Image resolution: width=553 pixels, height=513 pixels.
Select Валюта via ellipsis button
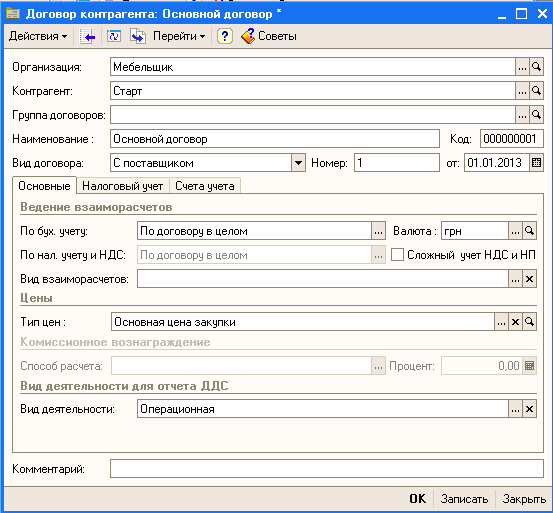pos(515,231)
